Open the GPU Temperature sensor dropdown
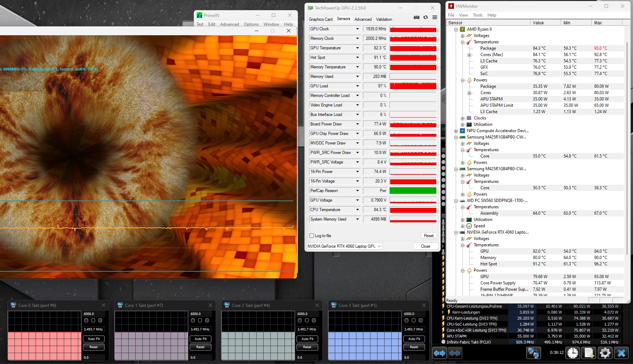 pyautogui.click(x=357, y=48)
